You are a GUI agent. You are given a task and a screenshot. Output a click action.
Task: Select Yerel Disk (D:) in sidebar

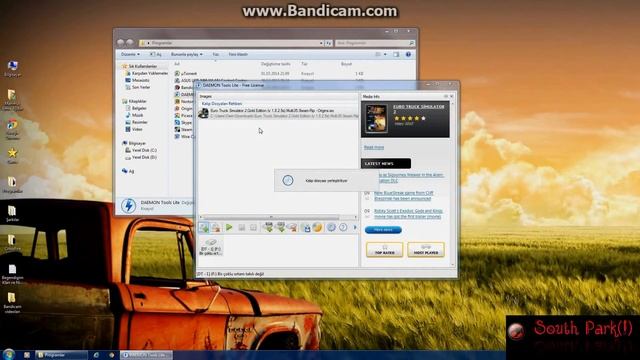click(x=141, y=158)
